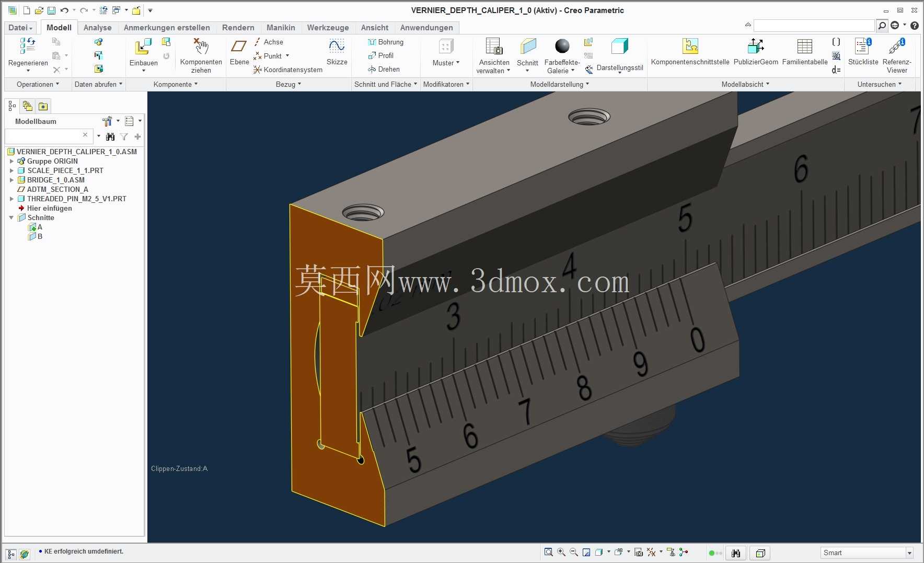The height and width of the screenshot is (563, 924).
Task: Click zoom out icon in bottom toolbar
Action: [574, 552]
